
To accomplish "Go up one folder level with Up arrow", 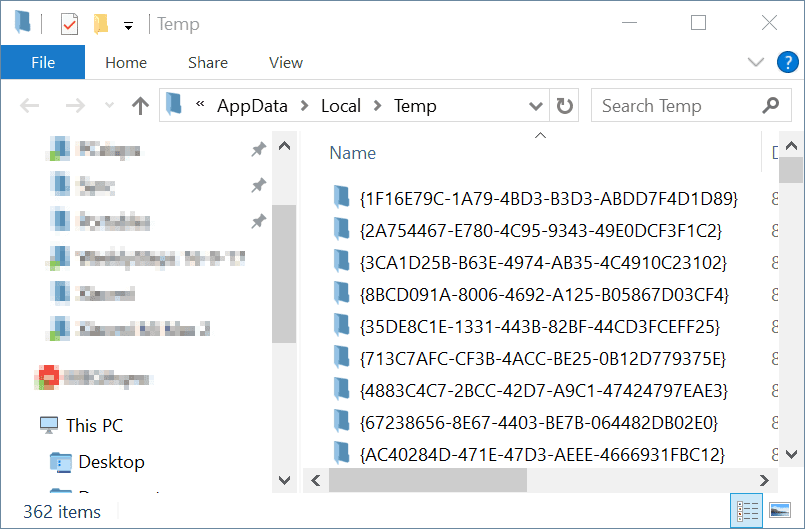I will (140, 106).
